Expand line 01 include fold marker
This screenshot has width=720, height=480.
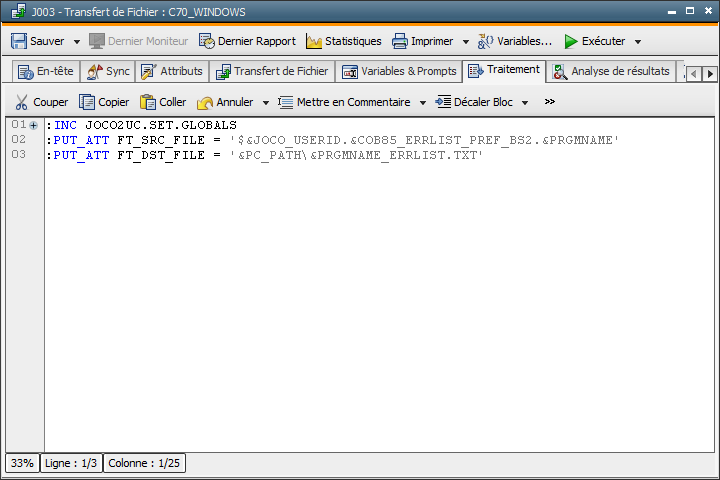tap(34, 125)
